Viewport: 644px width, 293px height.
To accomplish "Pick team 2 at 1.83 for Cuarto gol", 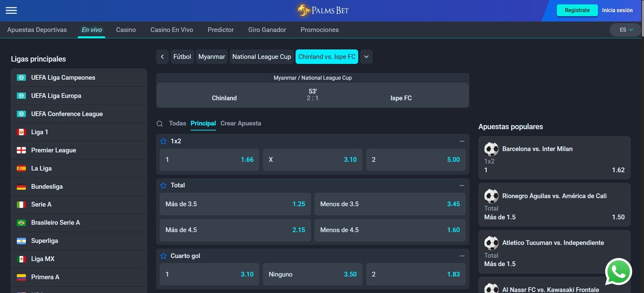I will (416, 275).
